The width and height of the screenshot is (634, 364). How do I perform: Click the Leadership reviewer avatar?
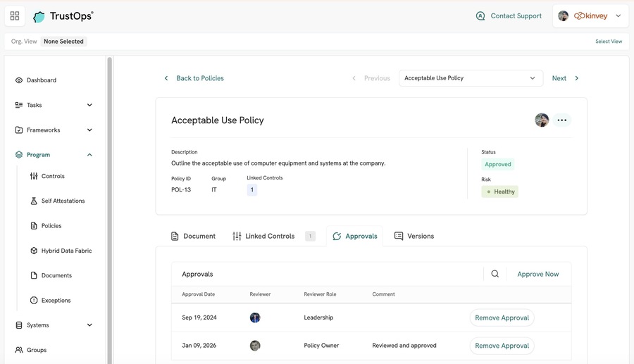point(255,318)
